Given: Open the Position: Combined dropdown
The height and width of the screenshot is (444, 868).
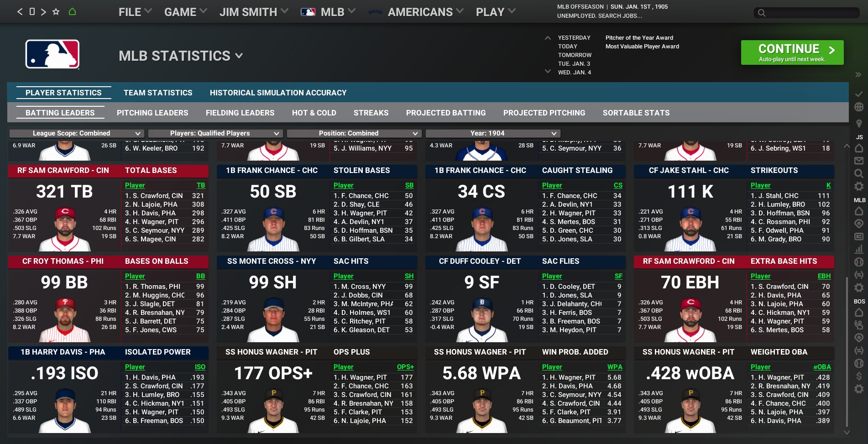Looking at the screenshot, I should tap(354, 133).
